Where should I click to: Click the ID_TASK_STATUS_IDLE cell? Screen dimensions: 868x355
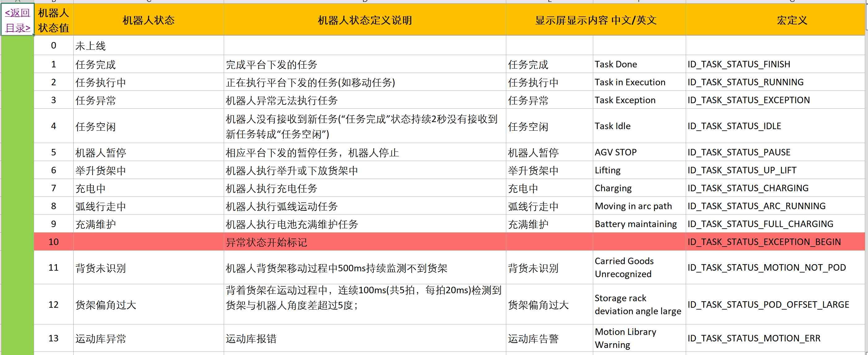pos(734,126)
